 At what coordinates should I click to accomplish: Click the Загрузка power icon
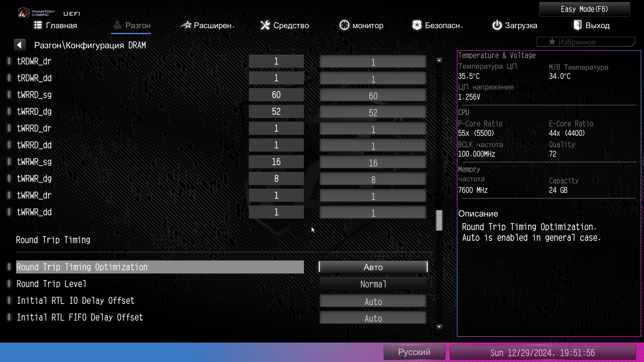click(497, 25)
